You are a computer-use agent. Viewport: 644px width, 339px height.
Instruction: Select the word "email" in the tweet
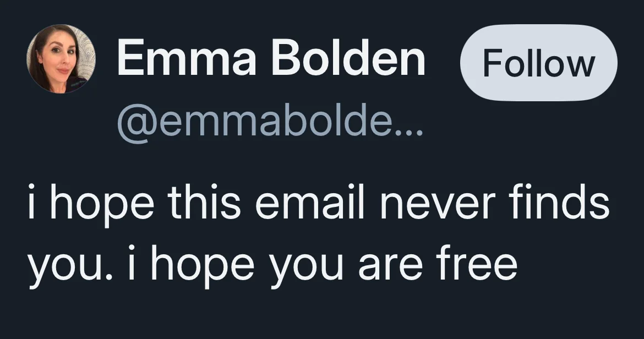310,203
